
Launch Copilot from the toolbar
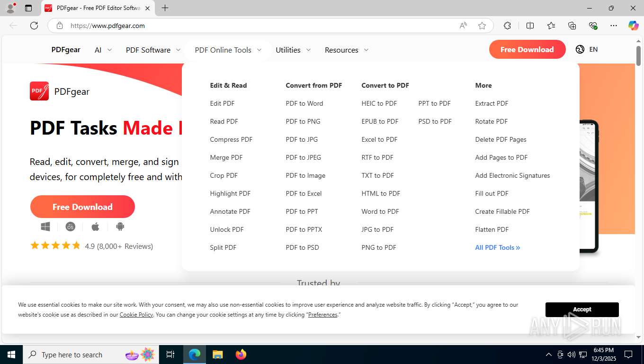(x=633, y=26)
